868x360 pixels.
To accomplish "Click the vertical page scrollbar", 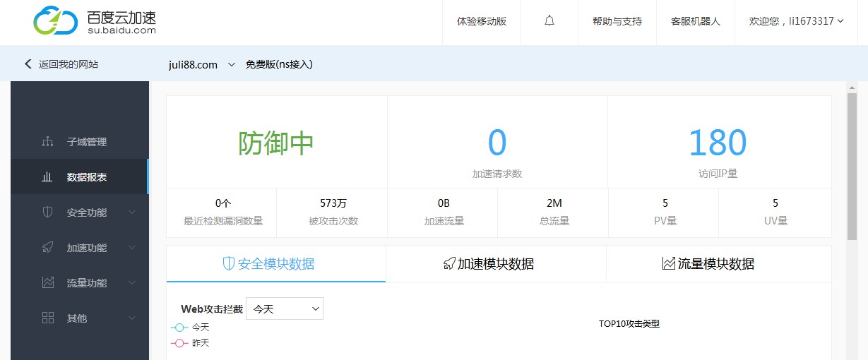I will click(x=852, y=169).
